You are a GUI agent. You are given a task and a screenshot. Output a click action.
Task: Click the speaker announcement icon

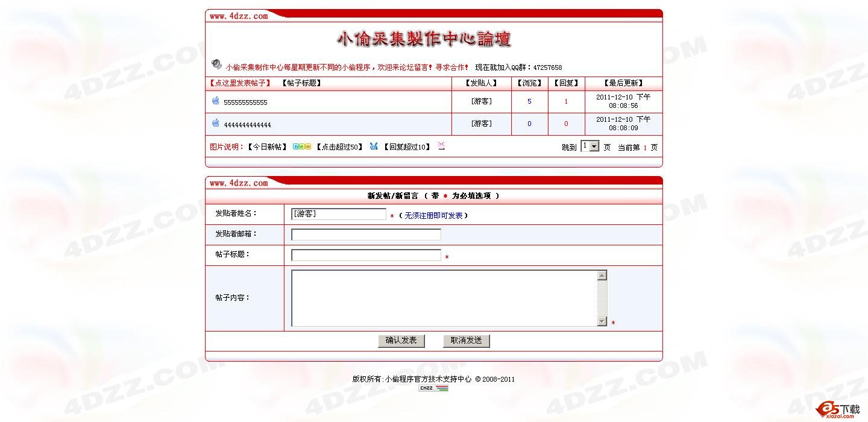pos(216,64)
